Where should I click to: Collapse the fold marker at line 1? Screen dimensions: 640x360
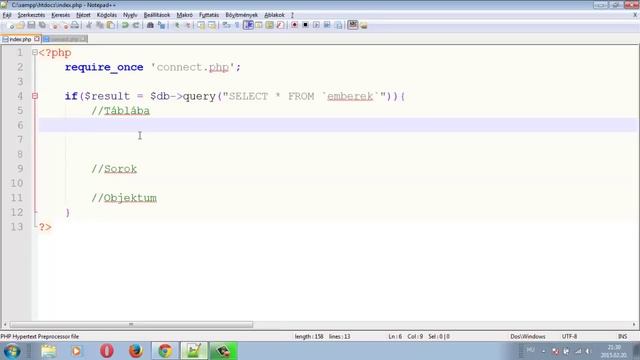35,52
